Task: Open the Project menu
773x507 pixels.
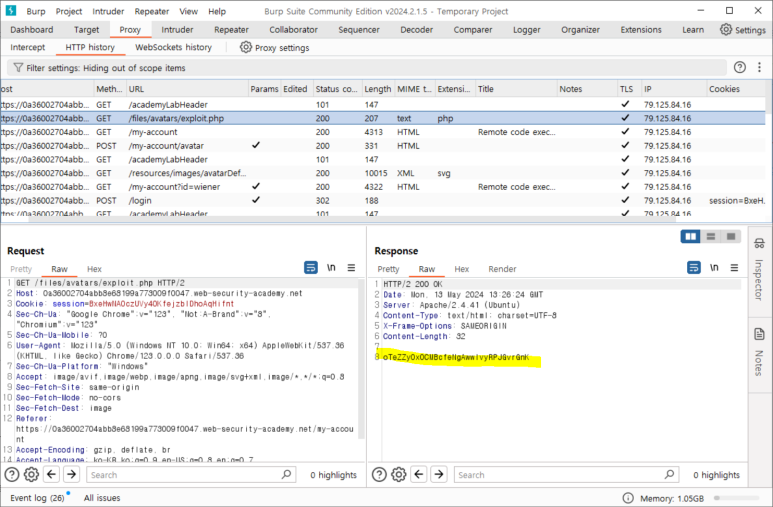Action: 69,11
